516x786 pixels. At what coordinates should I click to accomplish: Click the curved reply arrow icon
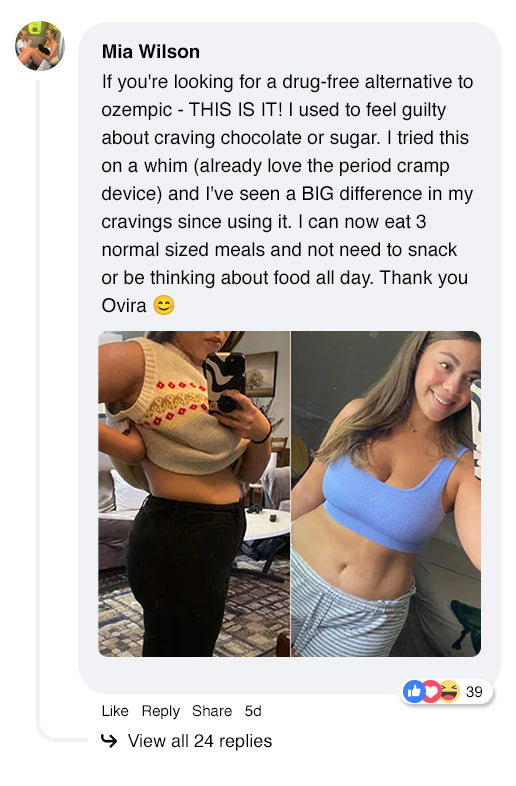pos(109,740)
